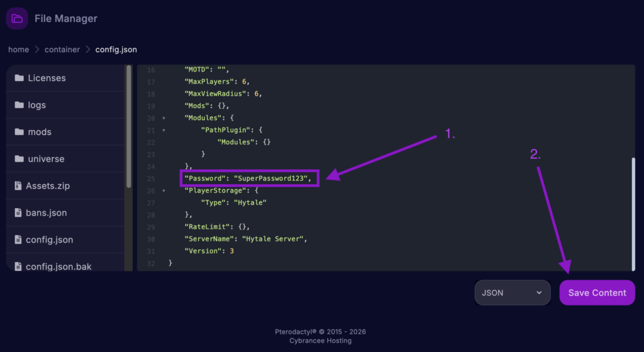Image resolution: width=644 pixels, height=352 pixels.
Task: Click the logs folder icon
Action: click(19, 105)
